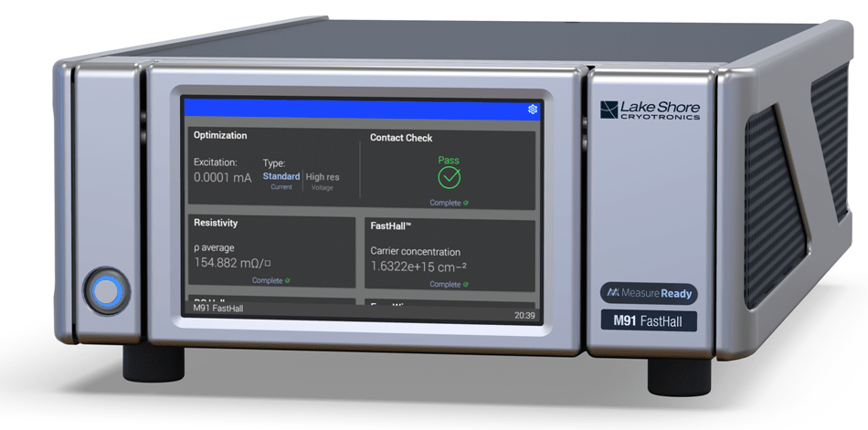
Task: Tap Complete status under Contact Check
Action: [449, 203]
